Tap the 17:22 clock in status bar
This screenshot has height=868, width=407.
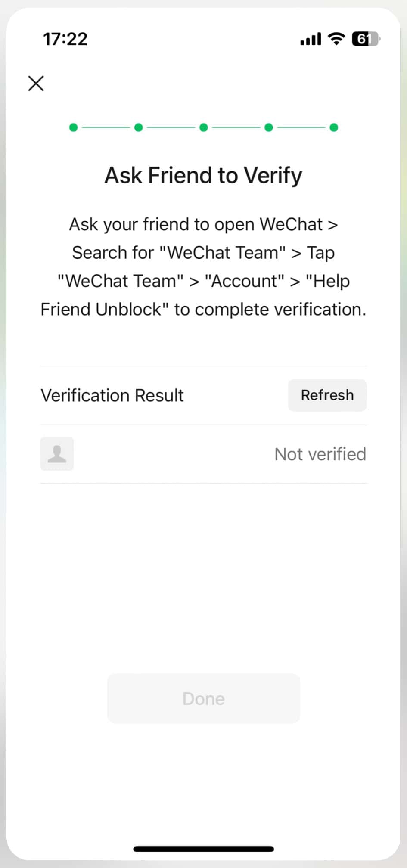click(65, 39)
